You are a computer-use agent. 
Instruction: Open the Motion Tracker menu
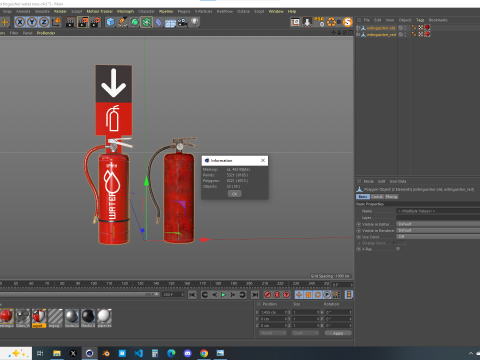(100, 11)
